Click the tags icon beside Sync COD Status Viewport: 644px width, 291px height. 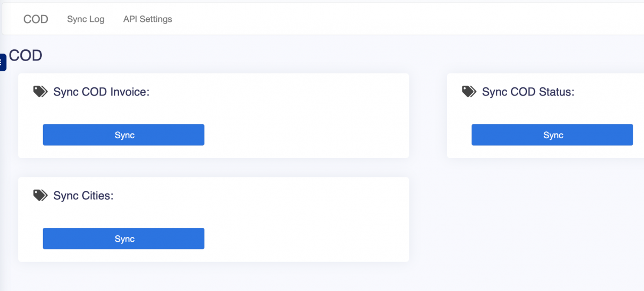coord(469,92)
